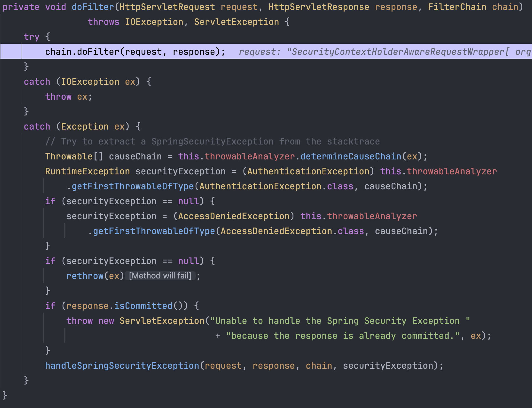Click the RuntimeException type name
The width and height of the screenshot is (532, 408).
[x=87, y=171]
